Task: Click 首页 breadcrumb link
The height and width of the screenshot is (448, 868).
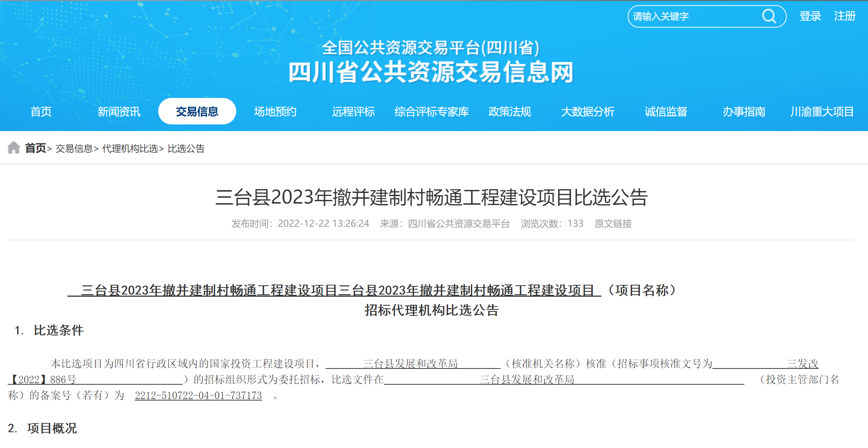Action: coord(35,148)
